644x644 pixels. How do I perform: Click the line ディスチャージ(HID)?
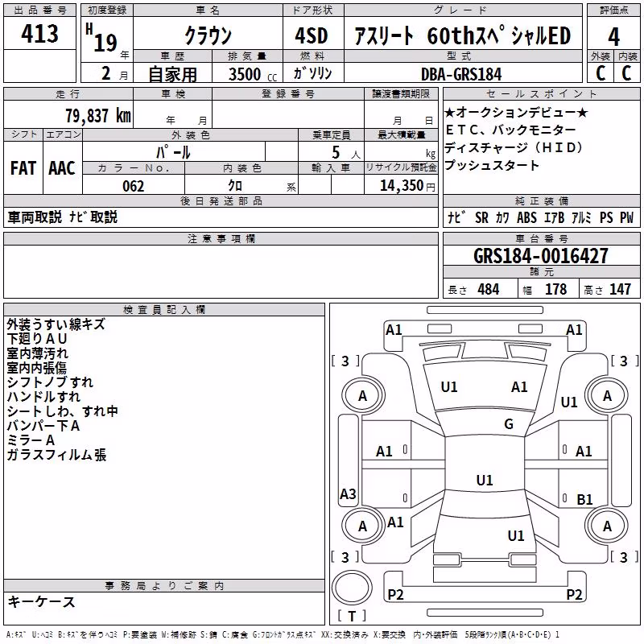point(514,147)
